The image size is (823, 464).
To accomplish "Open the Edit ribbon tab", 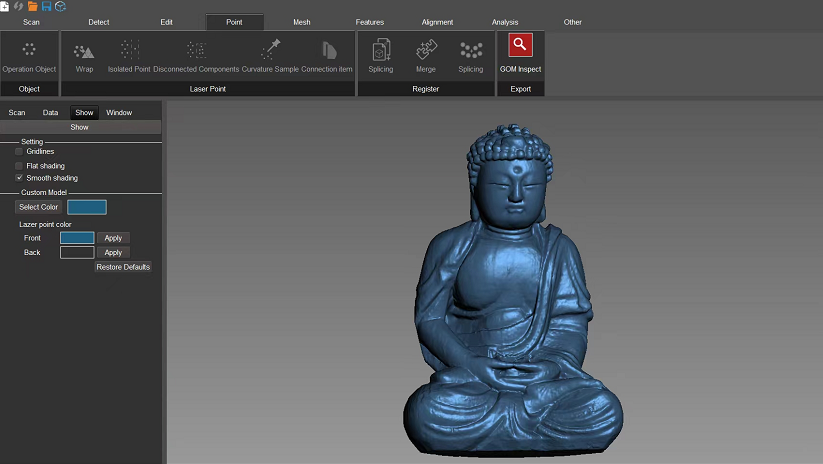I will click(166, 22).
